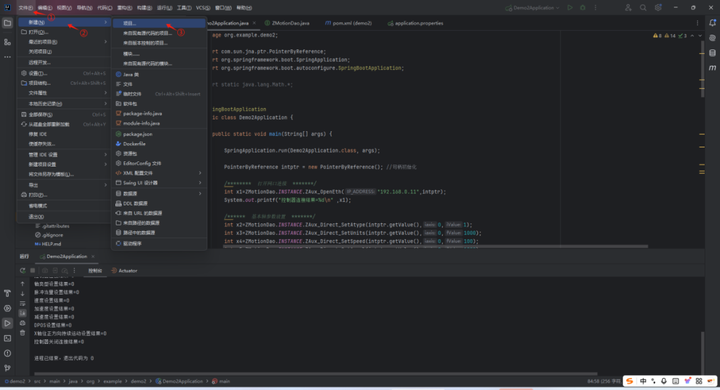
Task: Click the editor vertical scrollbar
Action: (x=702, y=69)
